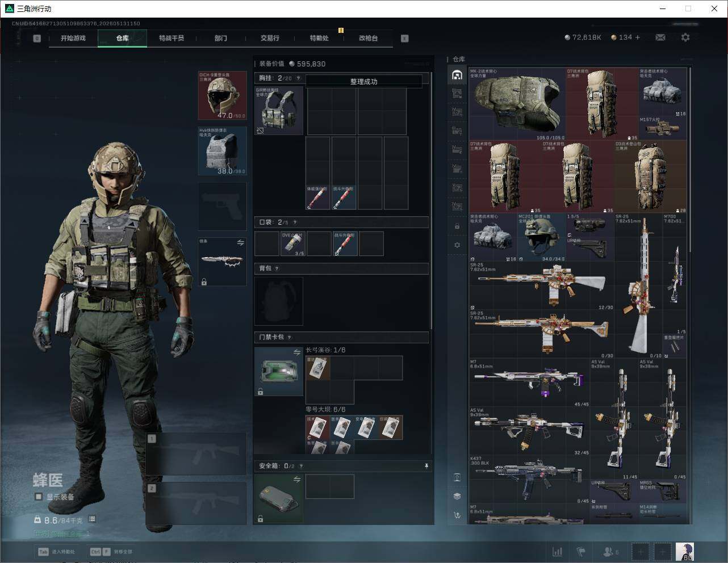
Task: Select the M157 scope item
Action: click(662, 128)
